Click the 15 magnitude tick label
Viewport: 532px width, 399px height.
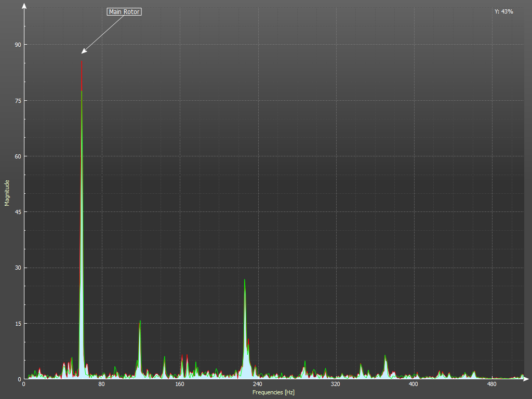pyautogui.click(x=18, y=324)
